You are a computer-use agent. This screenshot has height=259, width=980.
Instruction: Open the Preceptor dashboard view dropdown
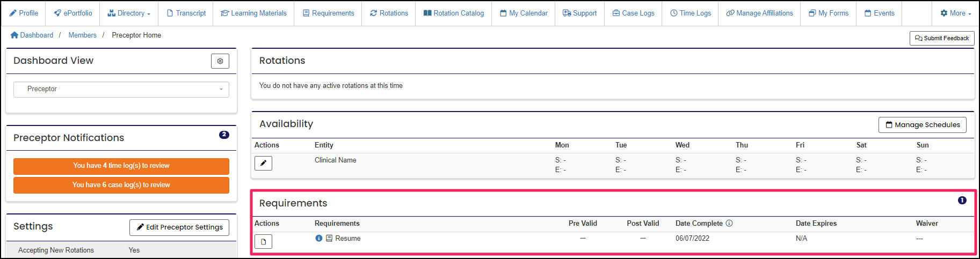pyautogui.click(x=121, y=89)
